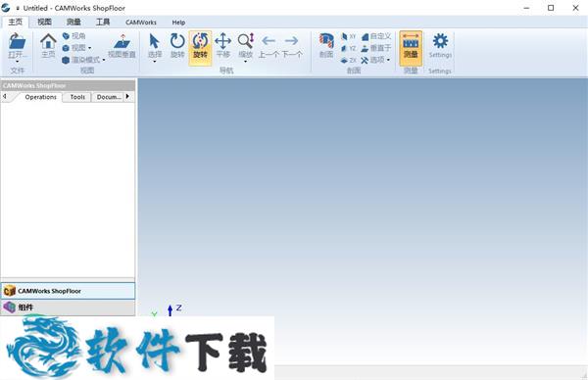Viewport: 588px width, 380px height.
Task: Open the 选项 section options dropdown
Action: point(375,60)
